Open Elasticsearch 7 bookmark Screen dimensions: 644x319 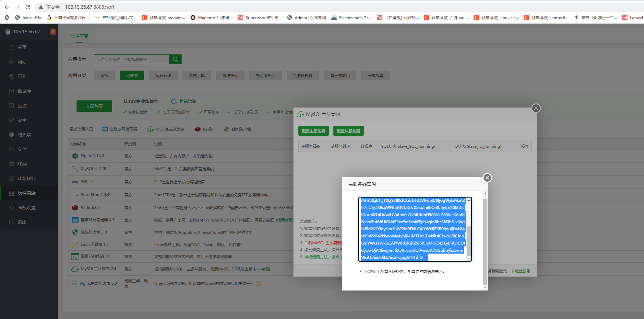(x=352, y=17)
